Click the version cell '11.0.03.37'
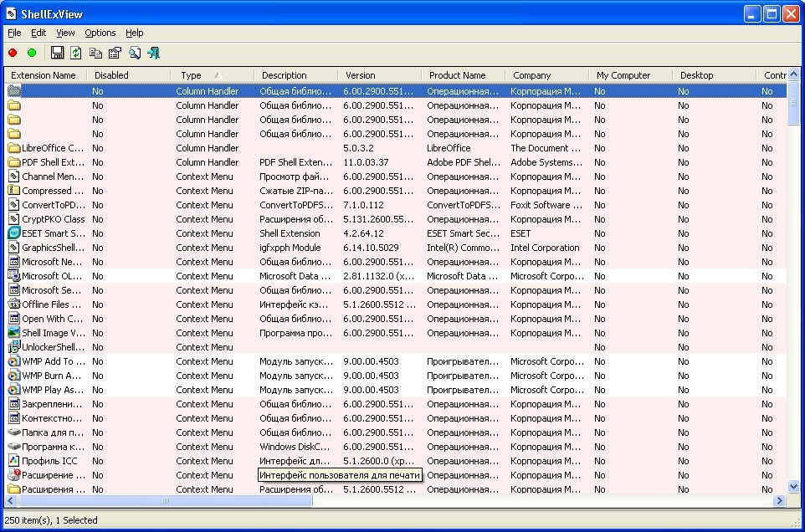This screenshot has width=805, height=532. (366, 162)
